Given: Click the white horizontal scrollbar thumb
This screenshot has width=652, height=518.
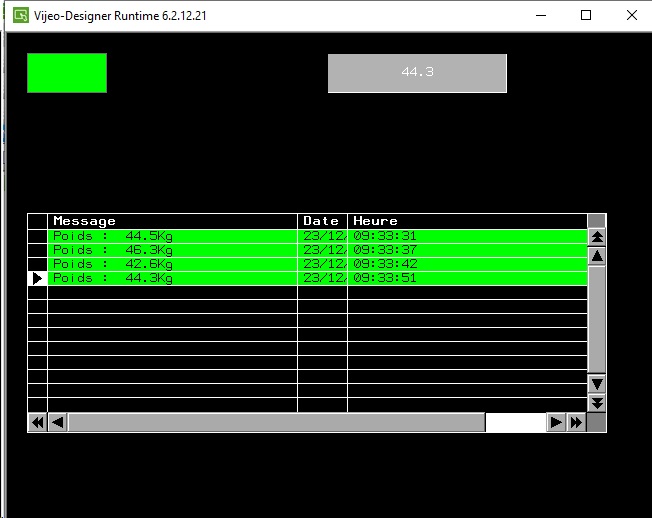Looking at the screenshot, I should [x=515, y=423].
